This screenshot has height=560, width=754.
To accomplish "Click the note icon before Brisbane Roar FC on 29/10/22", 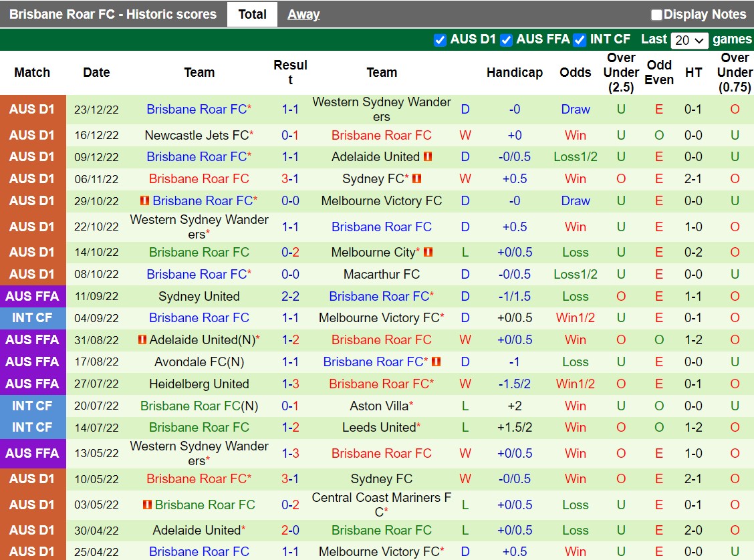I will pos(144,200).
